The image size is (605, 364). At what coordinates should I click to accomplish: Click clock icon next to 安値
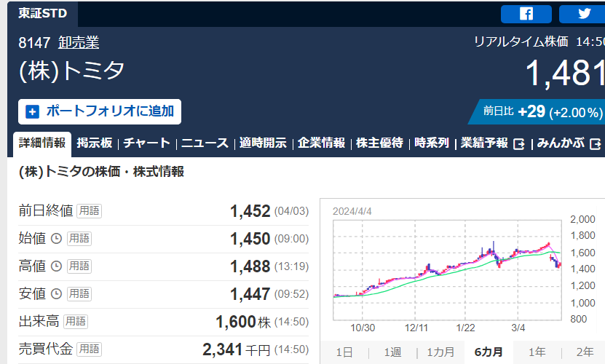(56, 294)
